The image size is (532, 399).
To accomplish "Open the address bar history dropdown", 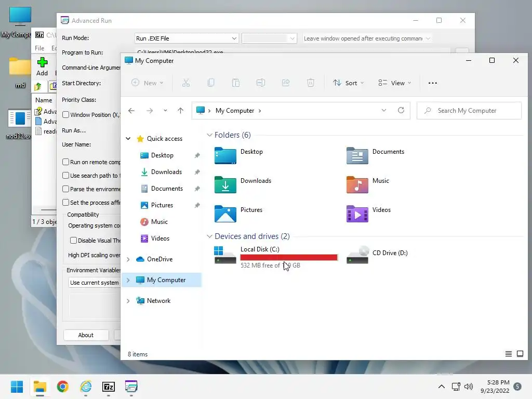I will pyautogui.click(x=384, y=110).
